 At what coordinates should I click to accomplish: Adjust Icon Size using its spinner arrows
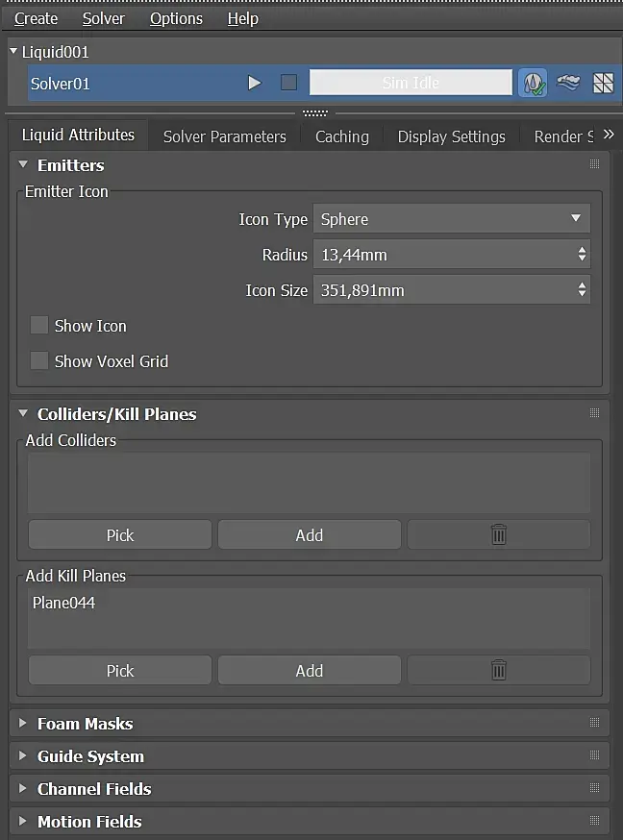(582, 289)
